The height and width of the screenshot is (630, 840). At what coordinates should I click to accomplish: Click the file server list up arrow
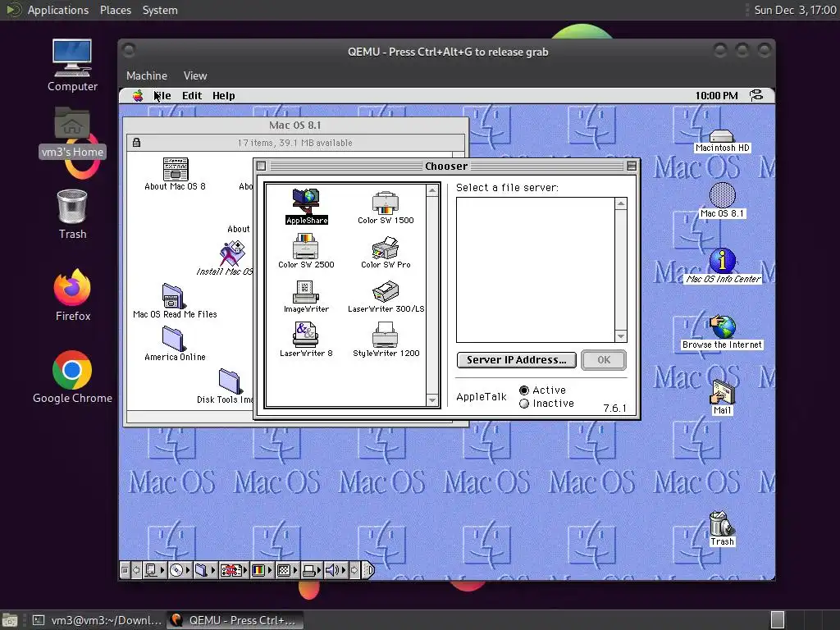(620, 203)
